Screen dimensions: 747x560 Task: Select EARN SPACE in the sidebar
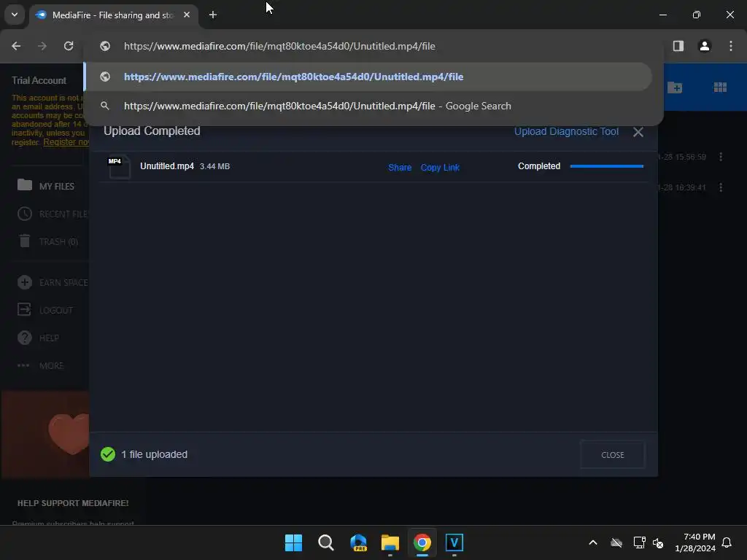pos(53,282)
